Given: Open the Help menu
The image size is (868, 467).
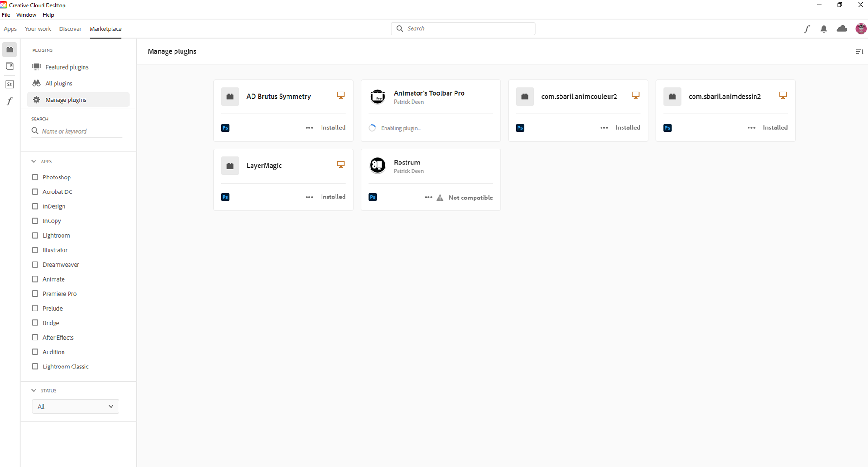Looking at the screenshot, I should [48, 14].
